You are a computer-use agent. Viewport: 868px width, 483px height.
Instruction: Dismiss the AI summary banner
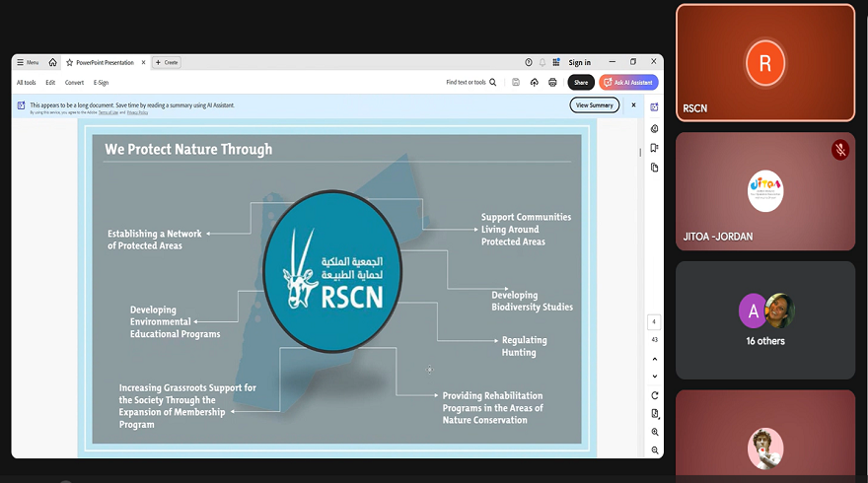634,105
